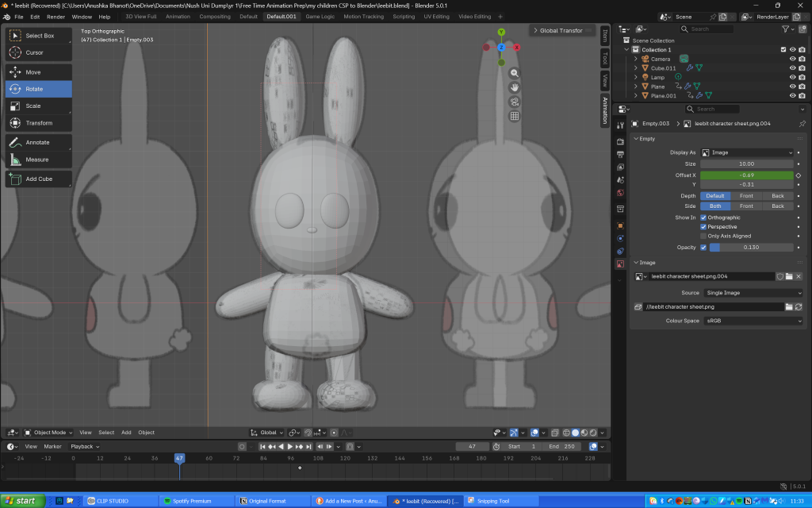
Task: Pick the Annotate tool
Action: (x=38, y=142)
